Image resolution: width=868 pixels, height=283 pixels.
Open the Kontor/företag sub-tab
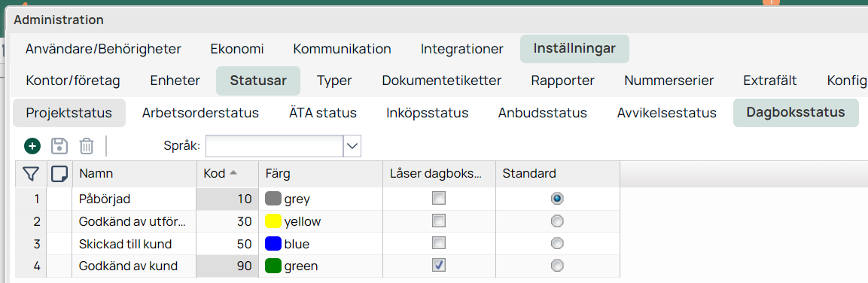point(72,81)
